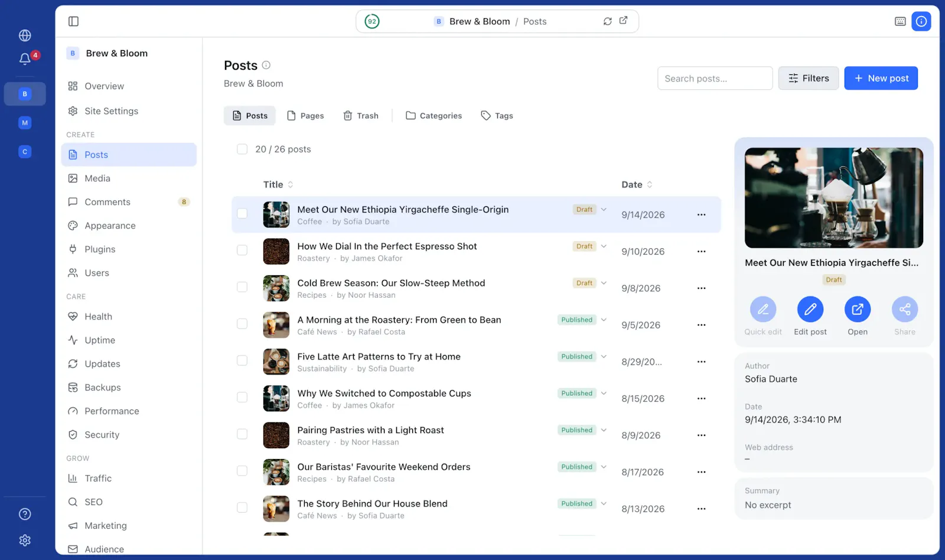Open Comments in the sidebar

click(129, 202)
